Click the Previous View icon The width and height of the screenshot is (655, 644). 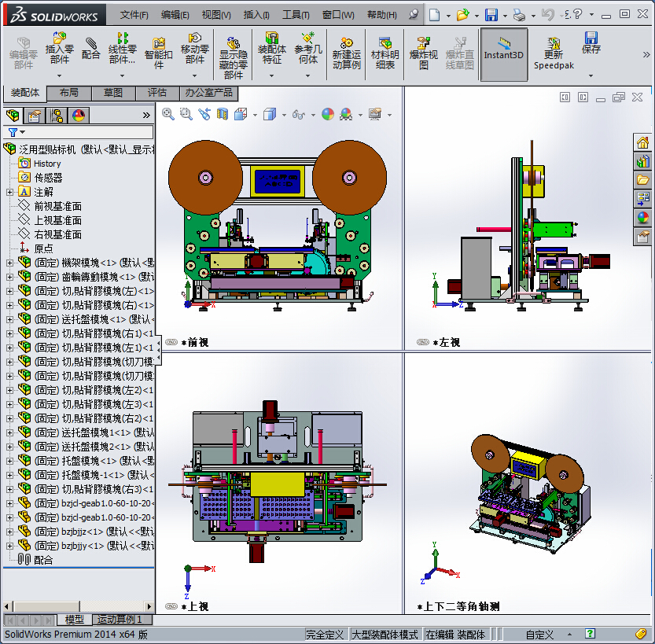coord(204,114)
